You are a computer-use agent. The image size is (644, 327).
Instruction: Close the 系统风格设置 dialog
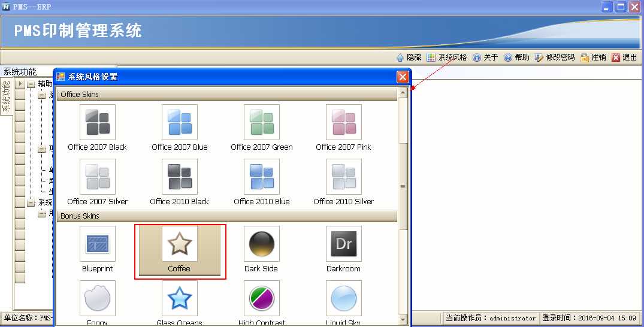click(x=403, y=77)
